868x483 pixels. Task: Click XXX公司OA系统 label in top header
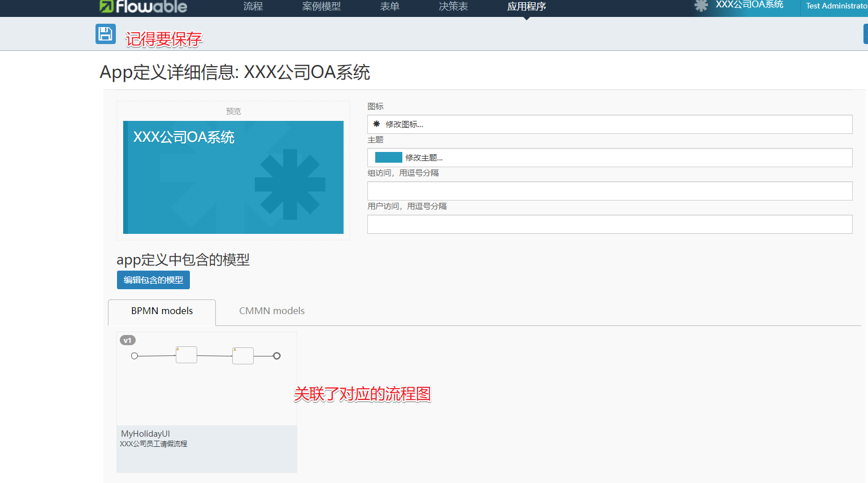point(749,5)
